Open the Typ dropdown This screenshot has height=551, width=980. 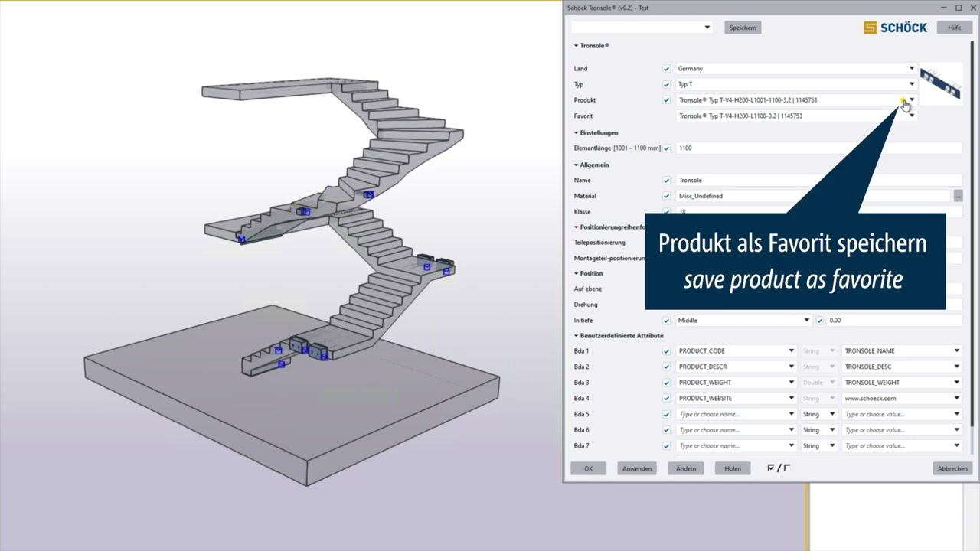[x=911, y=84]
